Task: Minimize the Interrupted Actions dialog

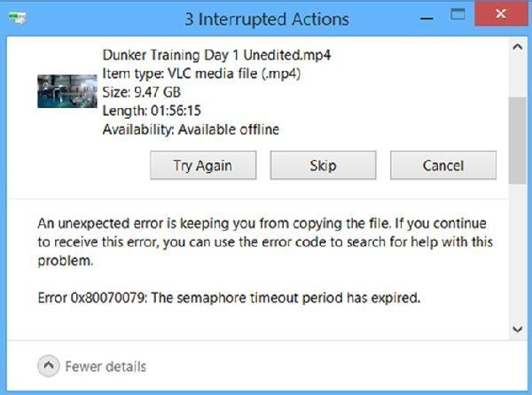Action: coord(426,19)
